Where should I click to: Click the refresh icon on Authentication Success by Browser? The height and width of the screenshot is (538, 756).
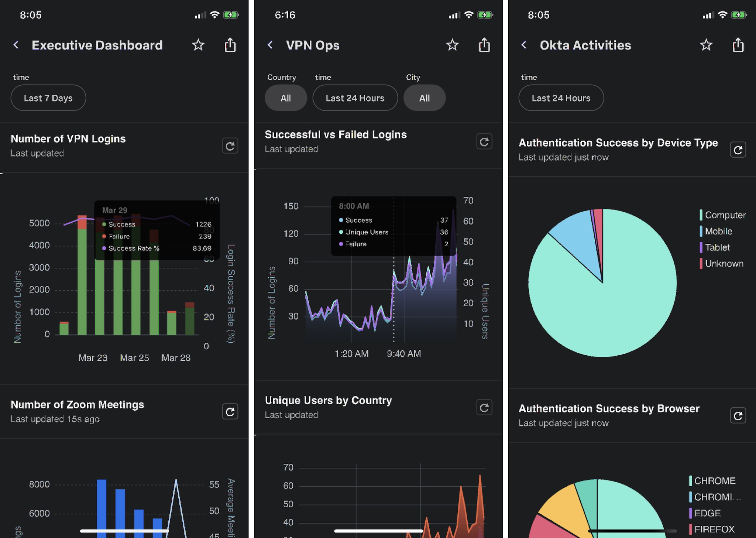point(738,415)
